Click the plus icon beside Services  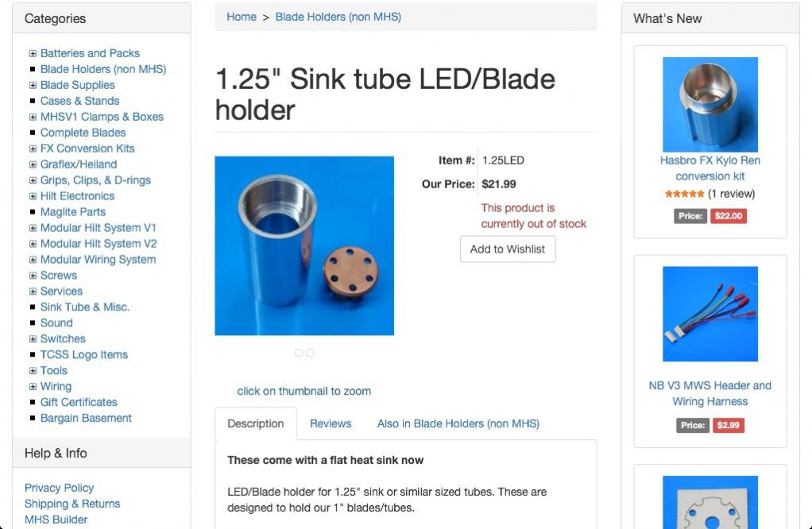point(33,292)
